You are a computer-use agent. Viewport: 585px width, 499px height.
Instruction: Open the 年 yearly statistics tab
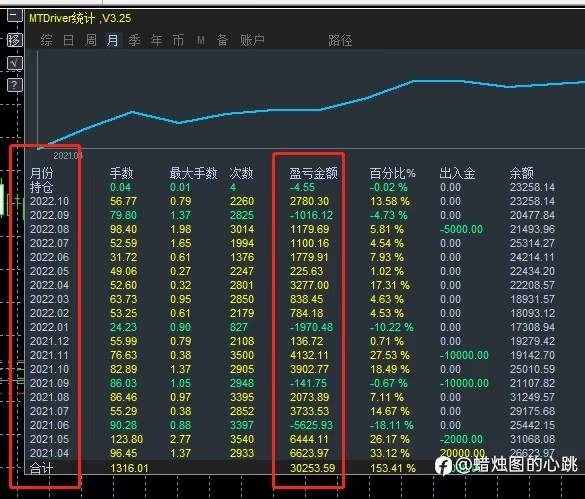[x=156, y=40]
